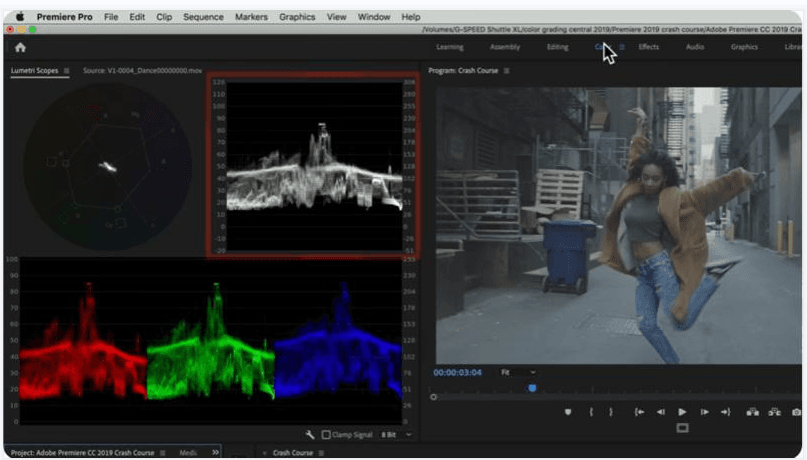Viewport: 807px width, 460px height.
Task: Switch to the Audio workspace
Action: point(695,47)
